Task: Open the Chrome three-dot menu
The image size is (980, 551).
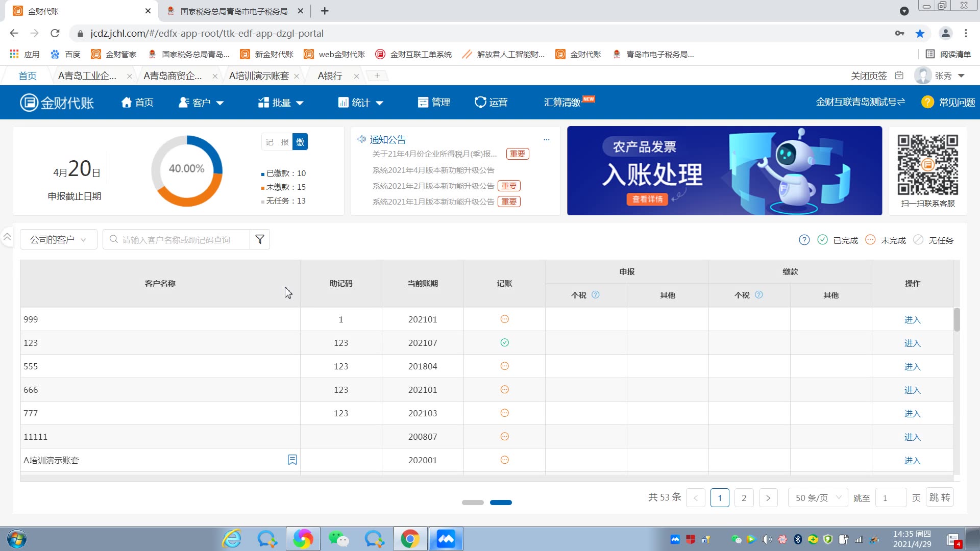Action: point(966,33)
